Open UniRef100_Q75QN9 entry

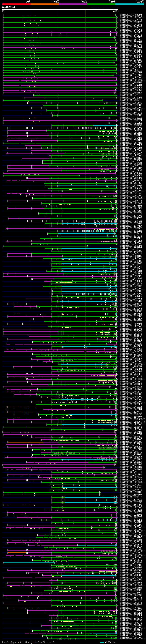tap(131, 42)
